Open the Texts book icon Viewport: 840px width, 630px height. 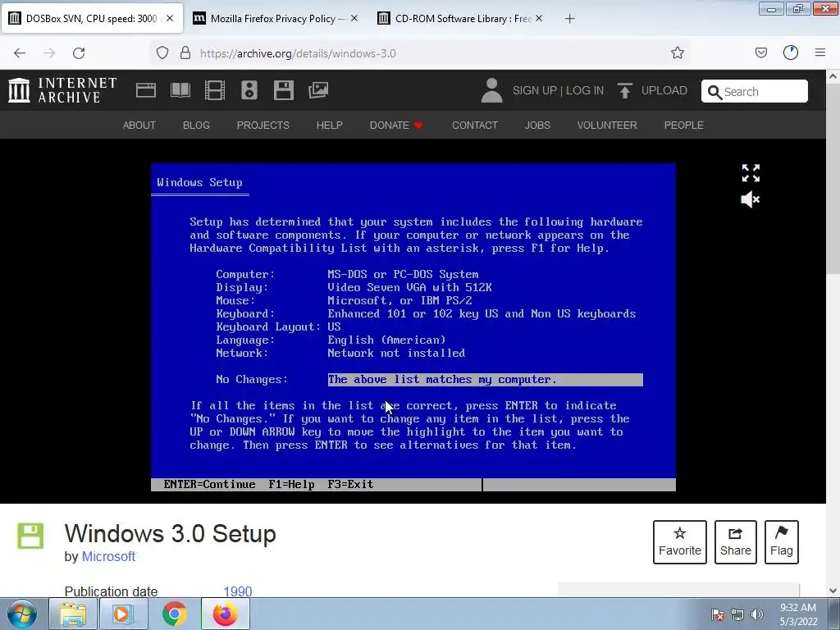180,90
